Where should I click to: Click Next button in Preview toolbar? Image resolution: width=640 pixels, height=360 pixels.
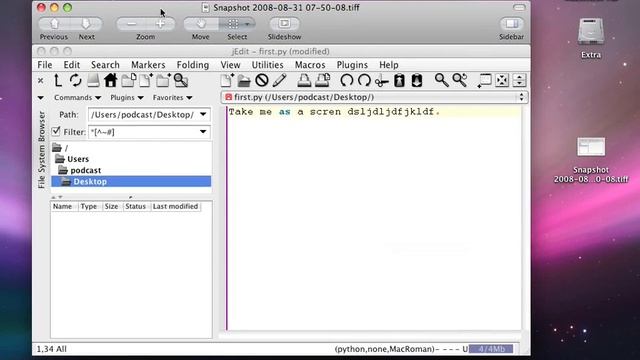(x=86, y=24)
